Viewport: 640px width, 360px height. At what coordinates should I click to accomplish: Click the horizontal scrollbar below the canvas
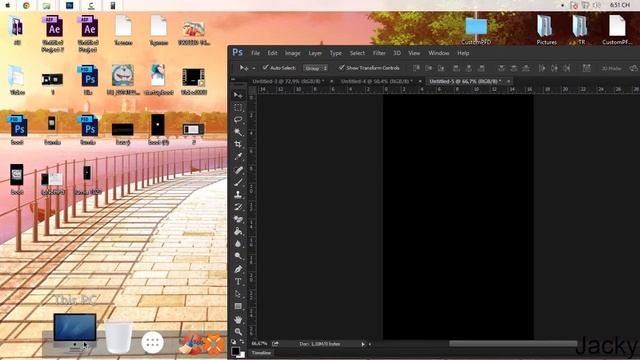tap(513, 344)
